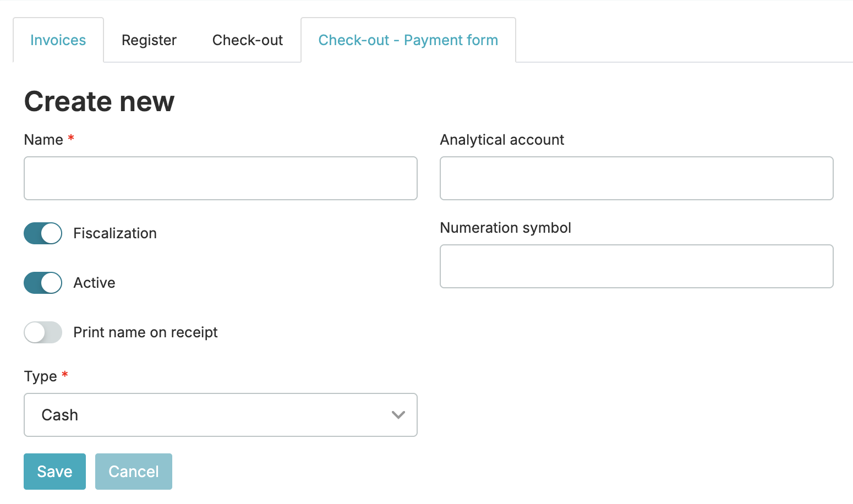Screen dimensions: 853x504
Task: Cancel creating the new payment form
Action: point(133,472)
